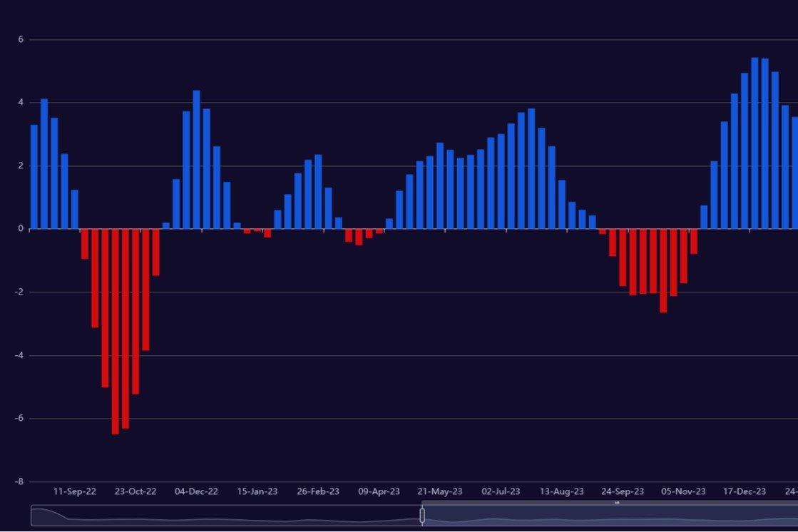The width and height of the screenshot is (798, 532).
Task: Click the first blue bar at the chart's left edge
Action: 34,177
